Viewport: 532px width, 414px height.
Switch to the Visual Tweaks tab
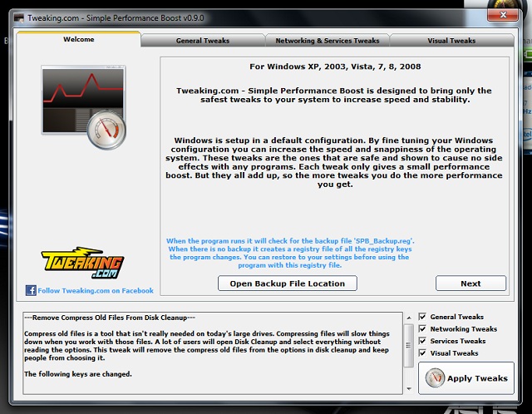(x=451, y=41)
